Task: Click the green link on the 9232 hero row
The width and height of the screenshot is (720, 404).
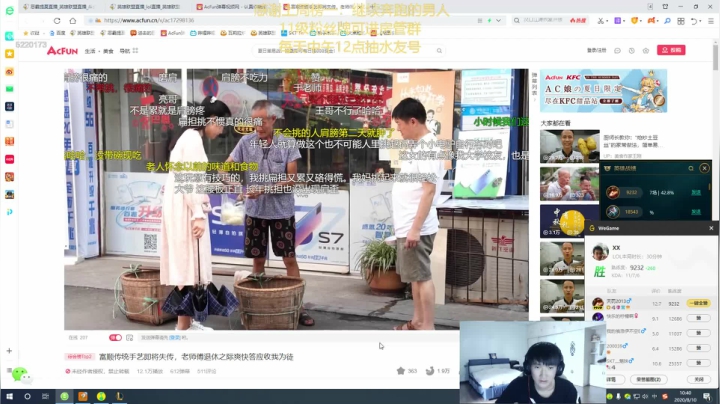Action: [696, 193]
